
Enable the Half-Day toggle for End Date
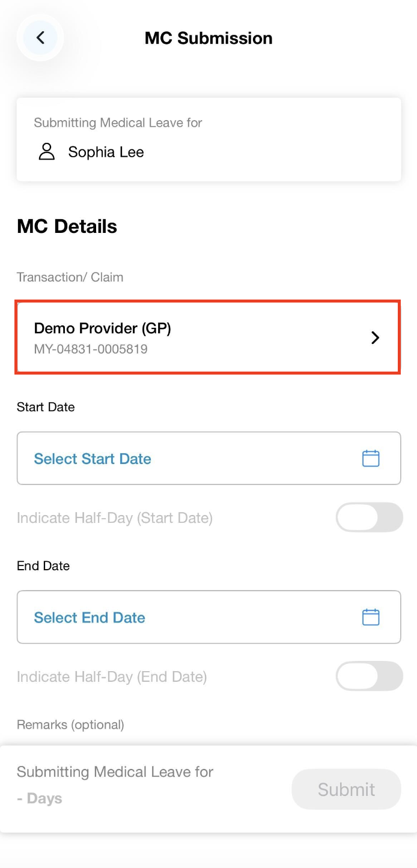pos(369,677)
